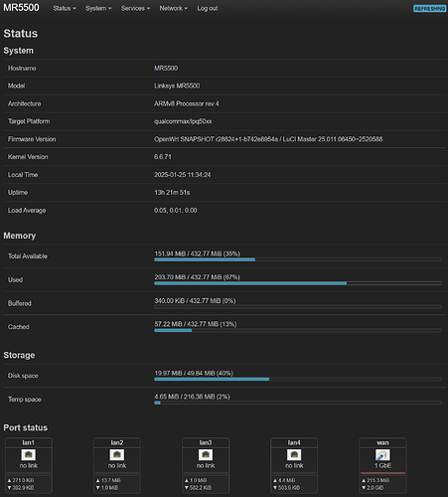Open the System dropdown menu

[98, 8]
